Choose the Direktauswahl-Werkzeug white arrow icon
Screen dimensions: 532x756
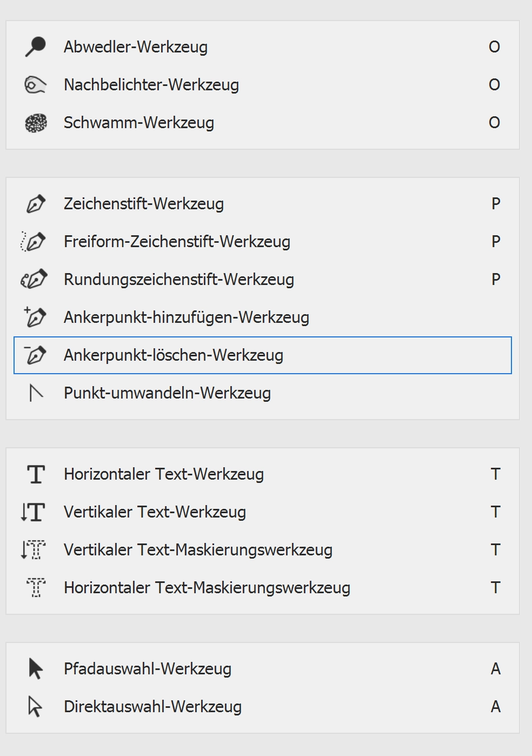coord(35,707)
